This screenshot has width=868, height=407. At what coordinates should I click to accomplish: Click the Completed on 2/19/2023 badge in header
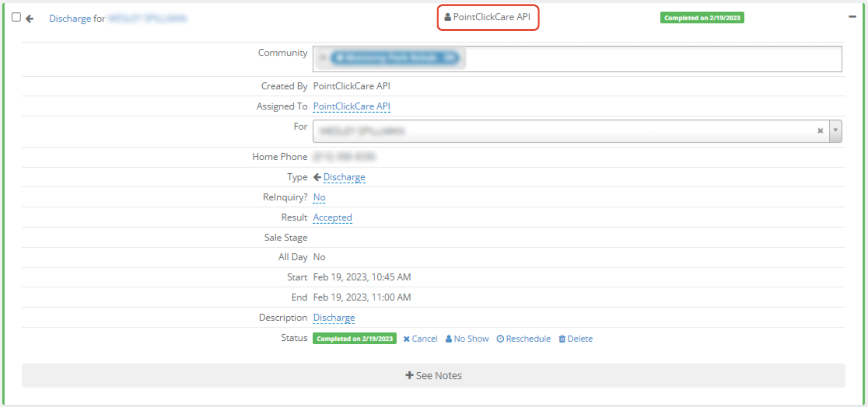tap(702, 18)
